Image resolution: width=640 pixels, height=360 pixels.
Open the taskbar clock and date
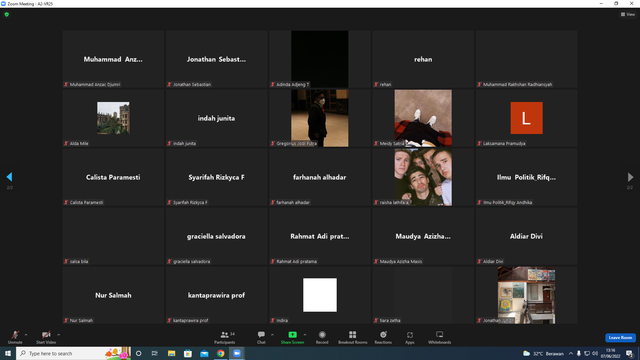click(x=610, y=353)
